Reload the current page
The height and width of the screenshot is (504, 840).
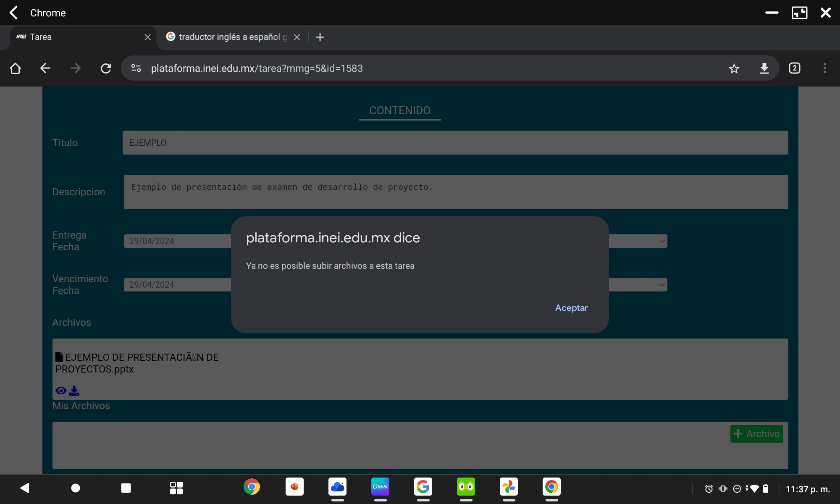coord(106,68)
